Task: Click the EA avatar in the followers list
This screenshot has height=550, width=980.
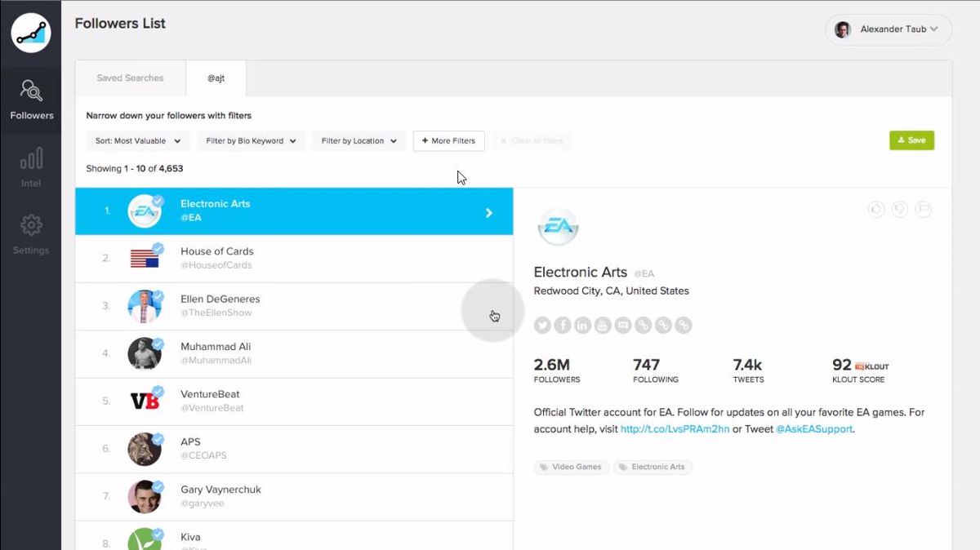Action: (x=145, y=211)
